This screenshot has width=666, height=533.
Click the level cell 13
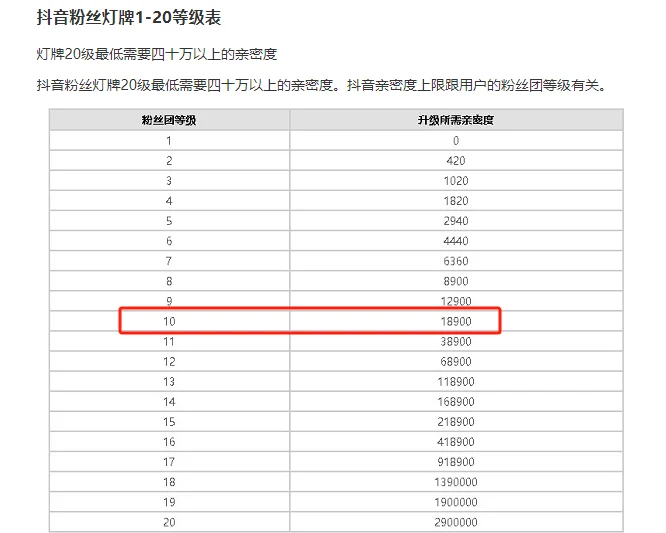(x=169, y=382)
